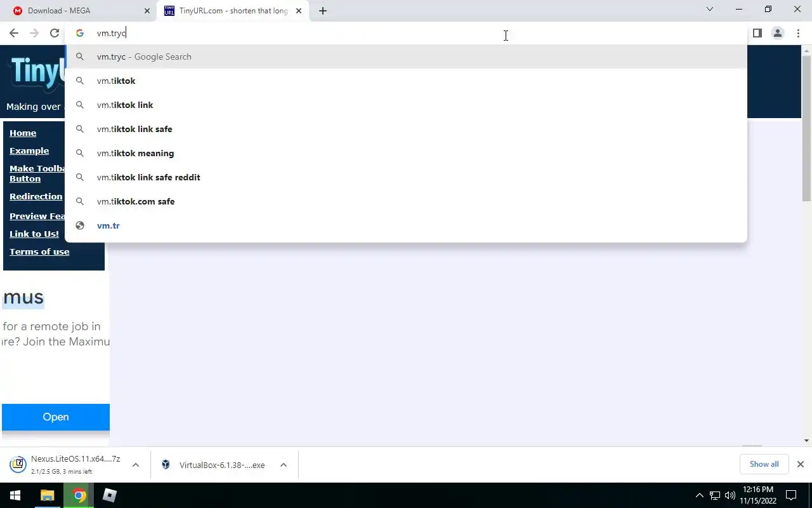Select the TinyURL.com tab
This screenshot has height=508, width=812.
tap(233, 11)
